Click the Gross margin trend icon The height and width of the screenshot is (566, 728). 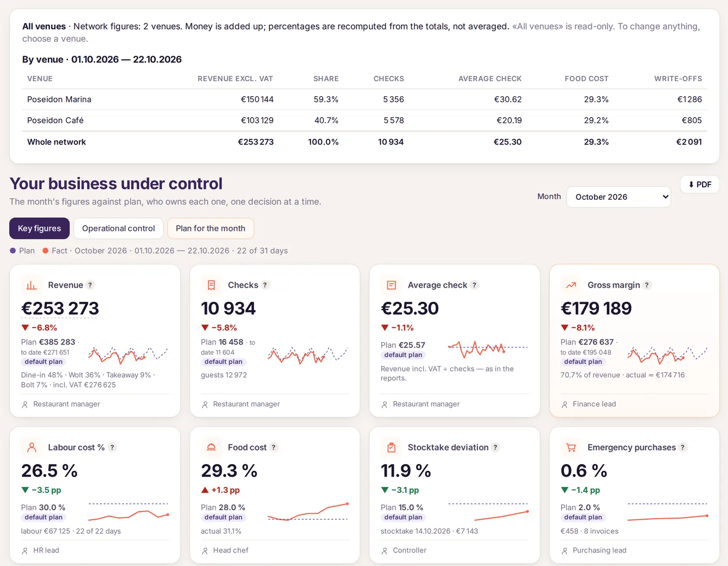(571, 285)
